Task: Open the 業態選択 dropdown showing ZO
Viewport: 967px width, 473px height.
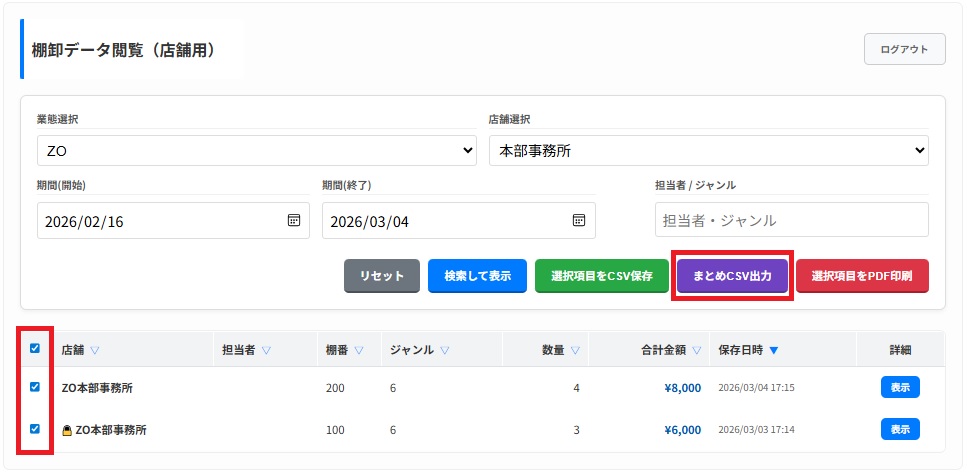Action: click(x=256, y=151)
